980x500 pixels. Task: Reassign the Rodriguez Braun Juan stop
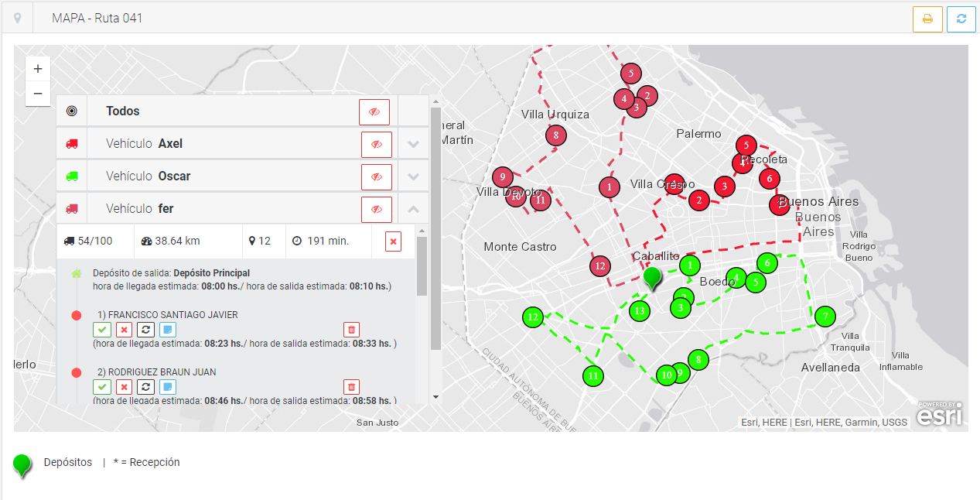click(x=146, y=387)
